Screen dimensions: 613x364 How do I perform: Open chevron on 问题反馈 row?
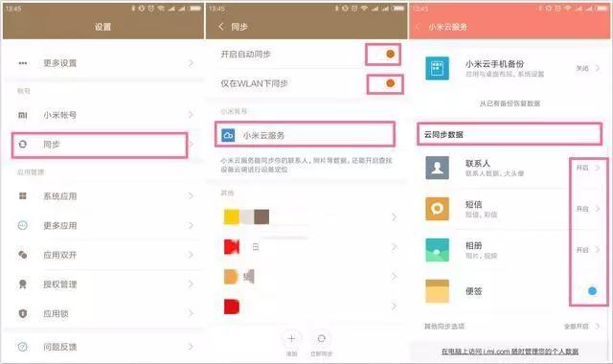coord(191,347)
